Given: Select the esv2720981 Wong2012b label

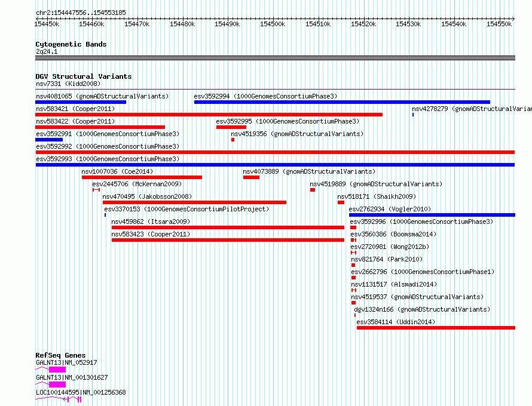Looking at the screenshot, I should coord(390,247).
